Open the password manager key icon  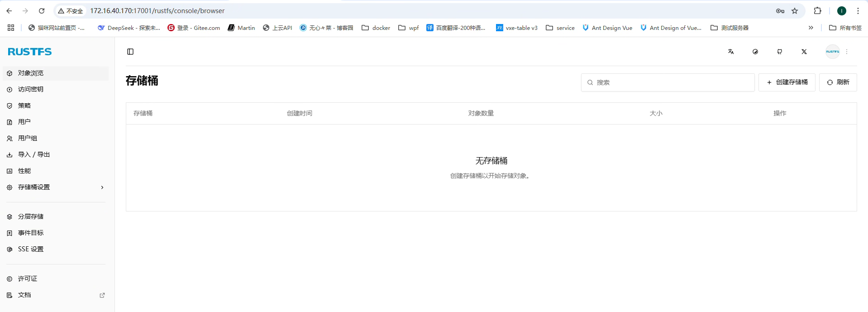click(x=780, y=11)
